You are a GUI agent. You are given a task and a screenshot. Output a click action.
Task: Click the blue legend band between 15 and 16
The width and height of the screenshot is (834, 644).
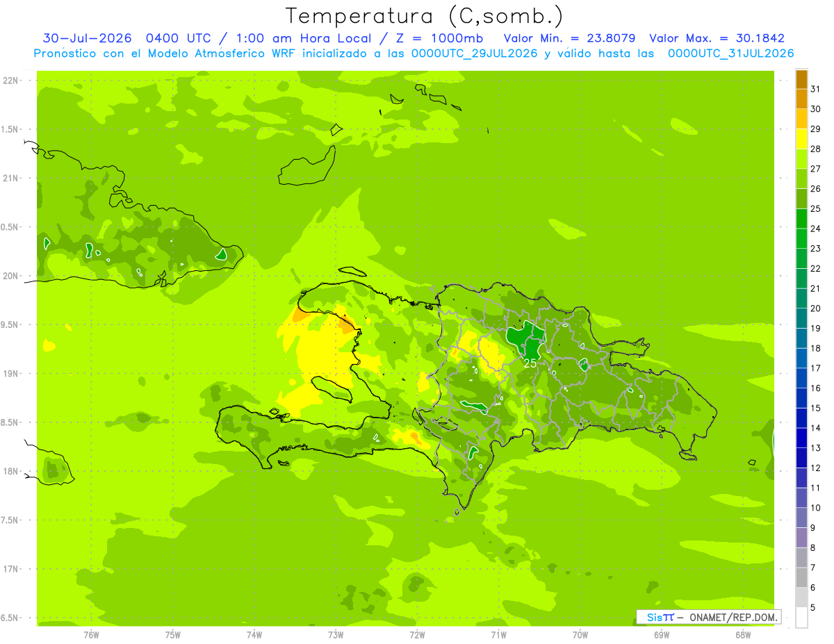pos(801,398)
